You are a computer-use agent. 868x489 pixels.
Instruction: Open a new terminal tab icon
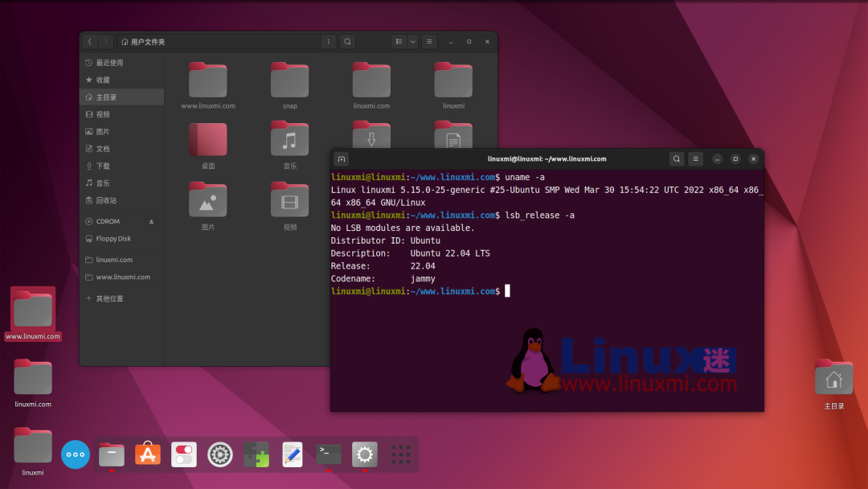[x=342, y=158]
